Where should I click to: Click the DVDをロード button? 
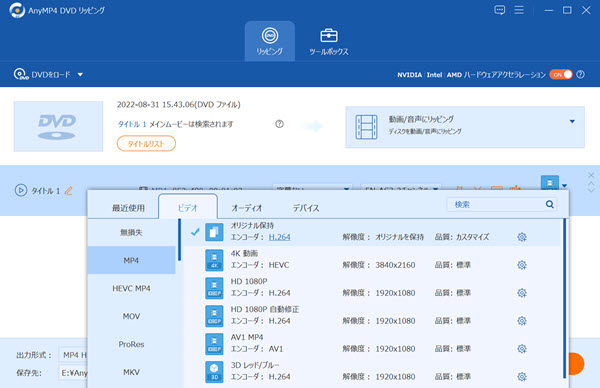coord(42,74)
